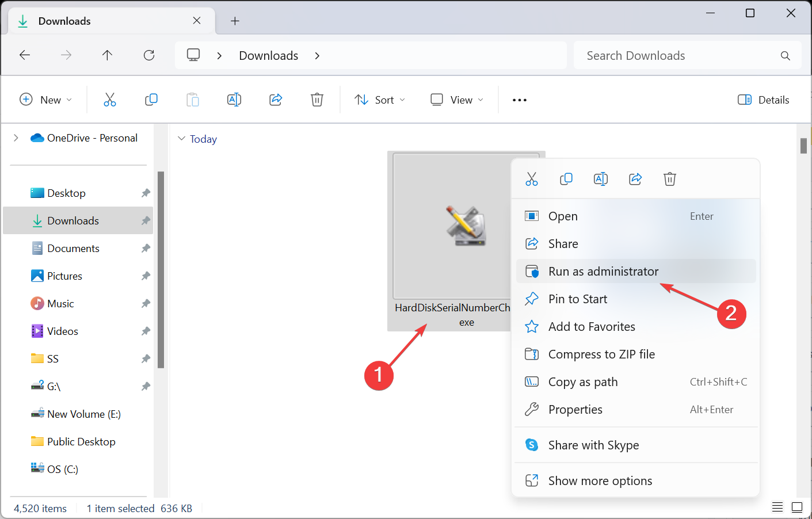Expand the chevron after Downloads in address bar
Screen dimensions: 812x519
coord(317,56)
